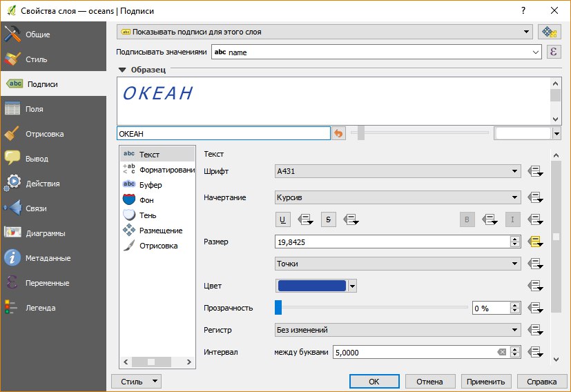
Task: Click the blue text color swatch
Action: coord(311,286)
